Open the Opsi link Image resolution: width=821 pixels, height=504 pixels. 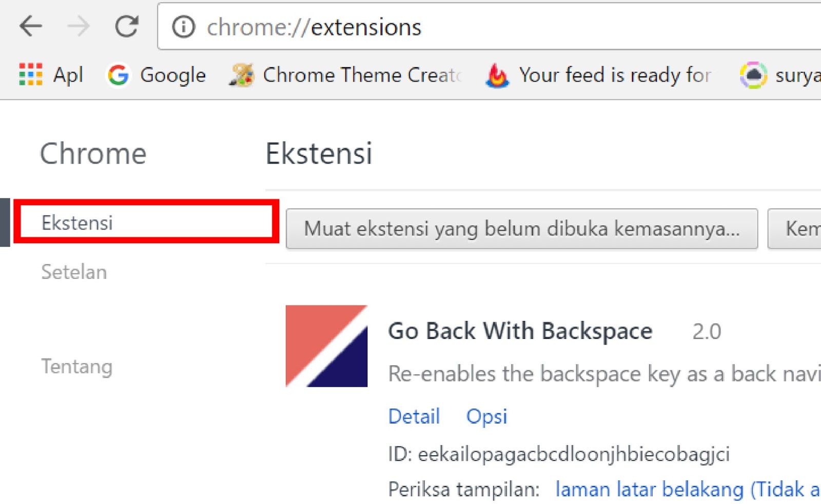tap(486, 416)
